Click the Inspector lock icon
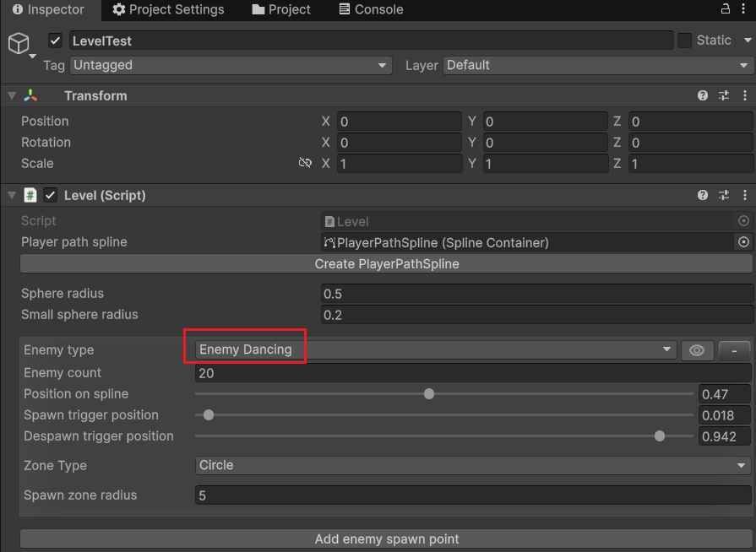Viewport: 756px width, 552px height. (x=725, y=9)
